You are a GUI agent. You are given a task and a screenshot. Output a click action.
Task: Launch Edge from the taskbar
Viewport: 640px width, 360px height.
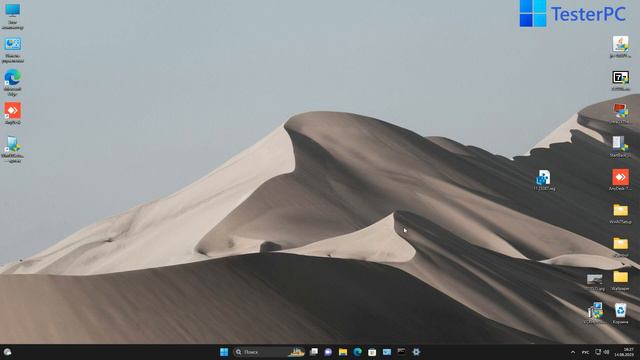click(358, 352)
